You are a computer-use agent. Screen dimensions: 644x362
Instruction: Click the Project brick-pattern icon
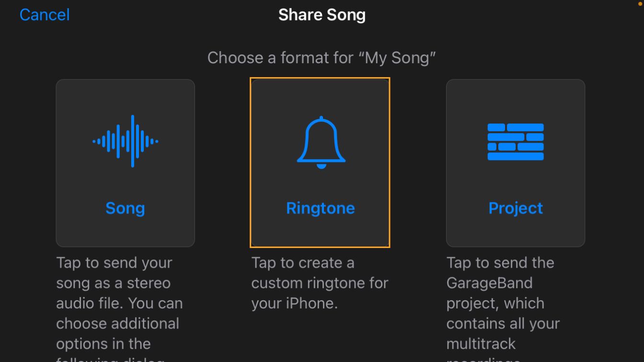coord(516,142)
